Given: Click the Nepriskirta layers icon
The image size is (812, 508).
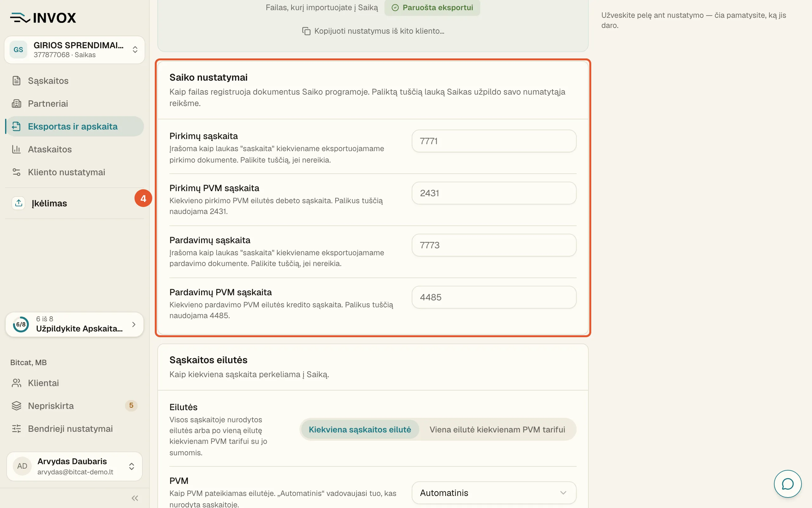Looking at the screenshot, I should pyautogui.click(x=16, y=406).
